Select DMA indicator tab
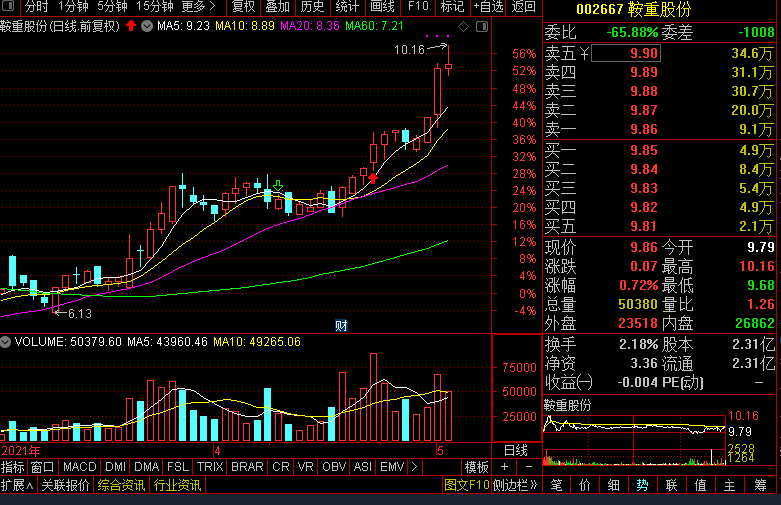This screenshot has height=505, width=781. [146, 467]
